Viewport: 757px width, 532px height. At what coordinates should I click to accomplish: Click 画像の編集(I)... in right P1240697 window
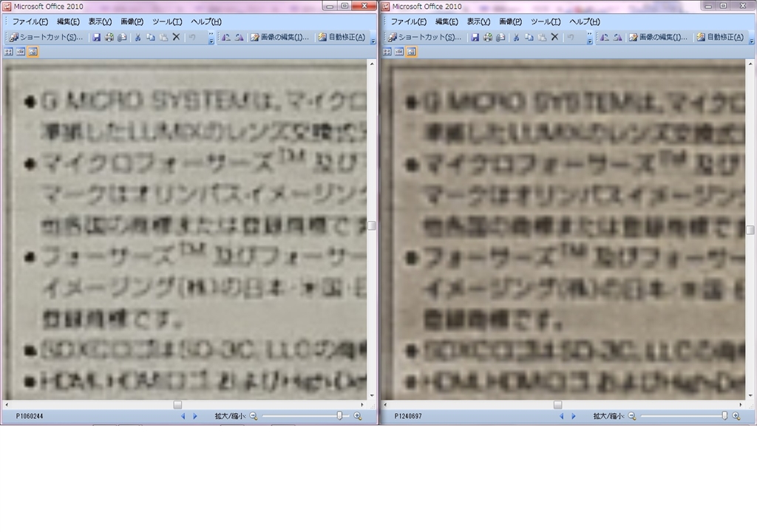coord(659,37)
